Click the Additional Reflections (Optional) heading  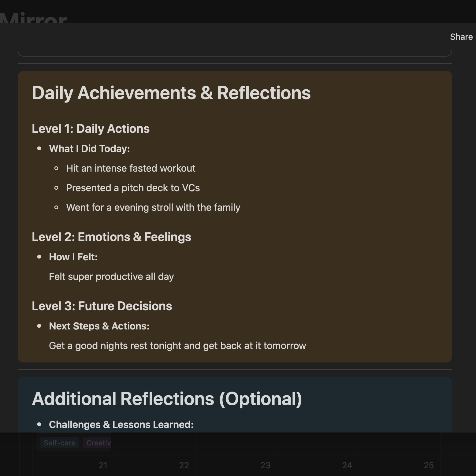pos(167,399)
